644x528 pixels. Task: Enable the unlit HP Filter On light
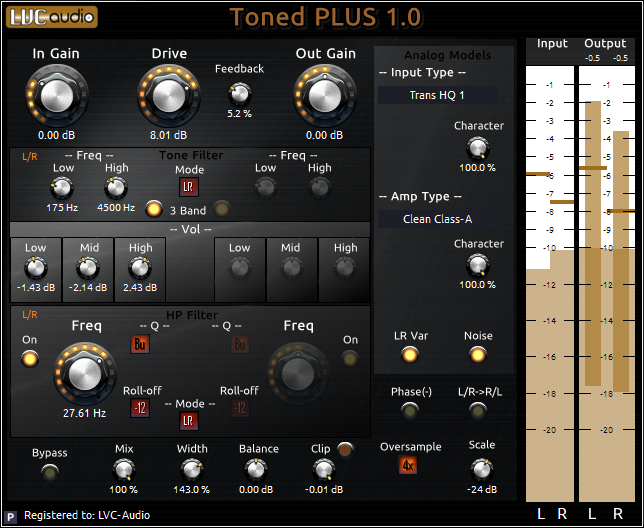click(x=350, y=358)
